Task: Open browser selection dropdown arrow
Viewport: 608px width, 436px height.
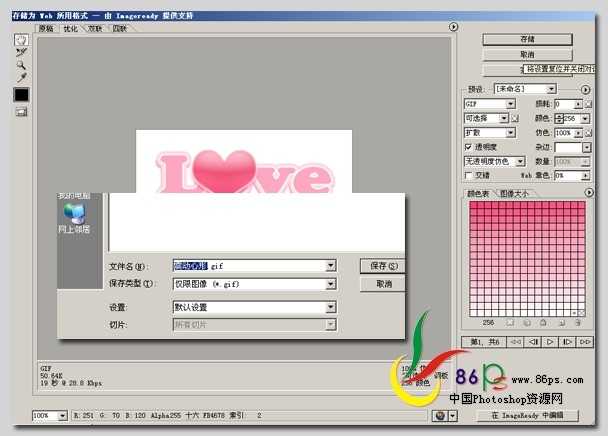Action: [x=453, y=416]
